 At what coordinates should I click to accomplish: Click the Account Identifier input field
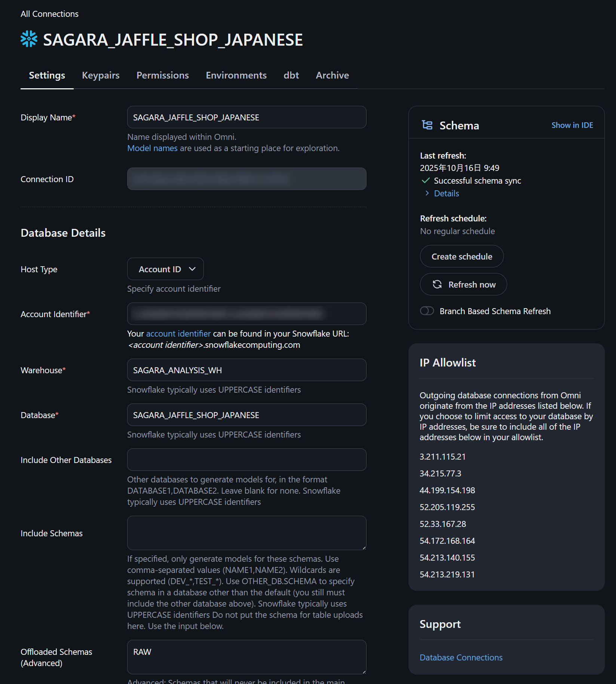[247, 314]
